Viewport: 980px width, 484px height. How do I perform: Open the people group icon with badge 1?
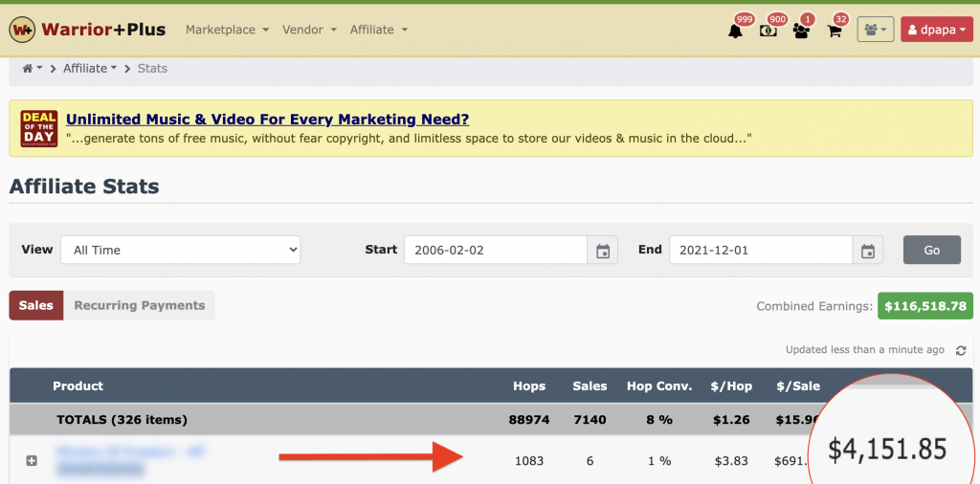tap(801, 31)
